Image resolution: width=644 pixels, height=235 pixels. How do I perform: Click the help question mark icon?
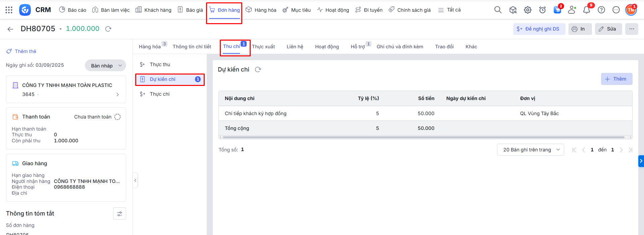(x=601, y=10)
